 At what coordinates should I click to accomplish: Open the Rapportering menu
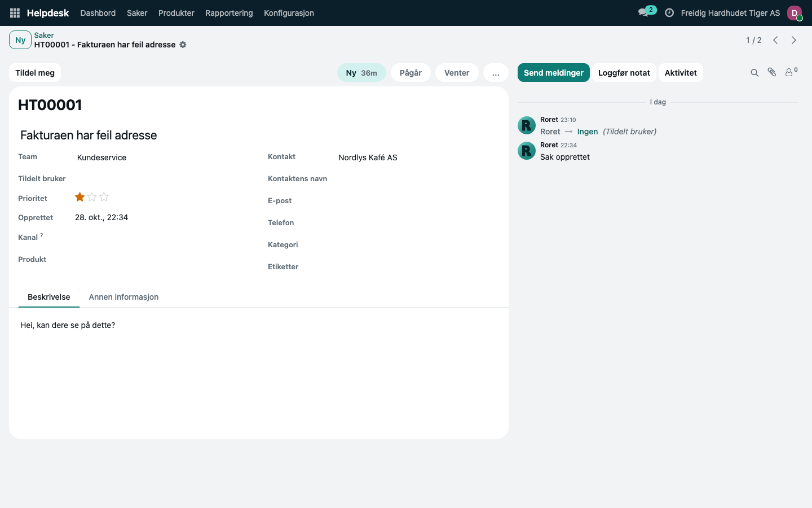pos(229,13)
